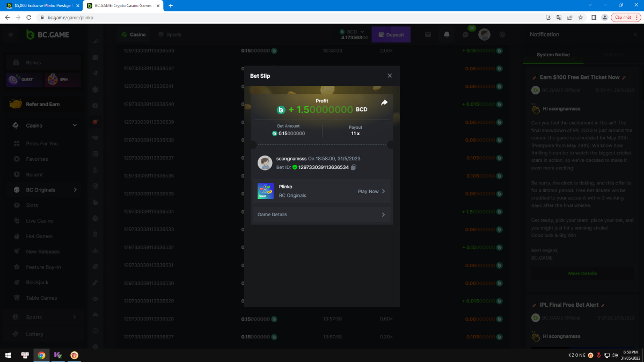Copy the Bet ID with the copy icon

click(x=354, y=167)
